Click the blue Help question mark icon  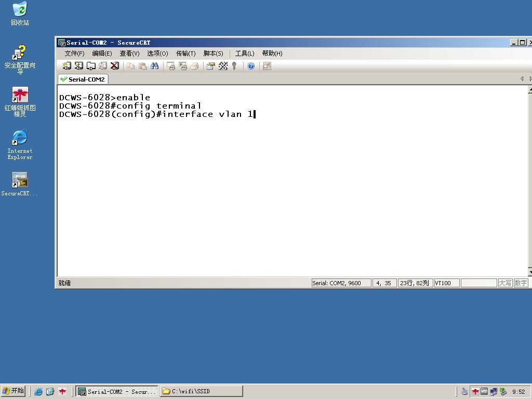[x=251, y=66]
